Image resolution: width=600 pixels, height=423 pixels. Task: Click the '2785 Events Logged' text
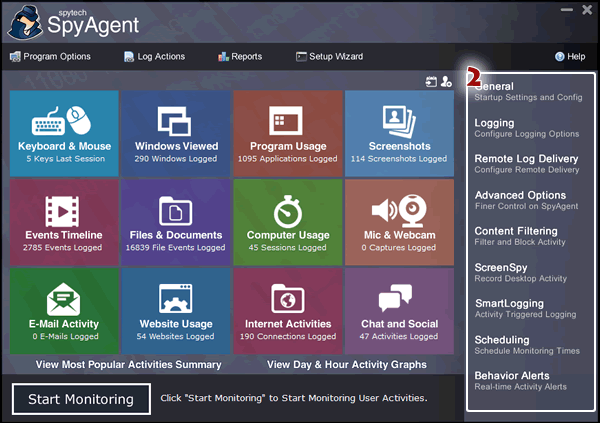click(x=62, y=247)
